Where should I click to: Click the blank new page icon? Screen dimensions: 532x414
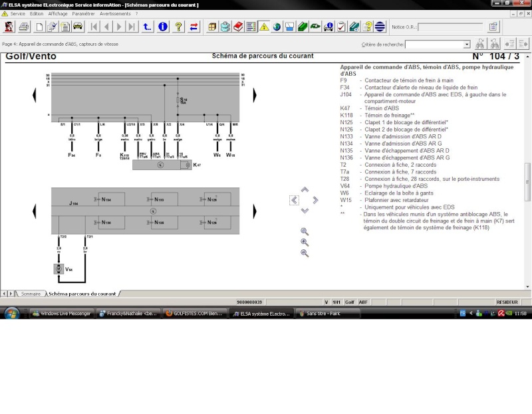pyautogui.click(x=39, y=27)
